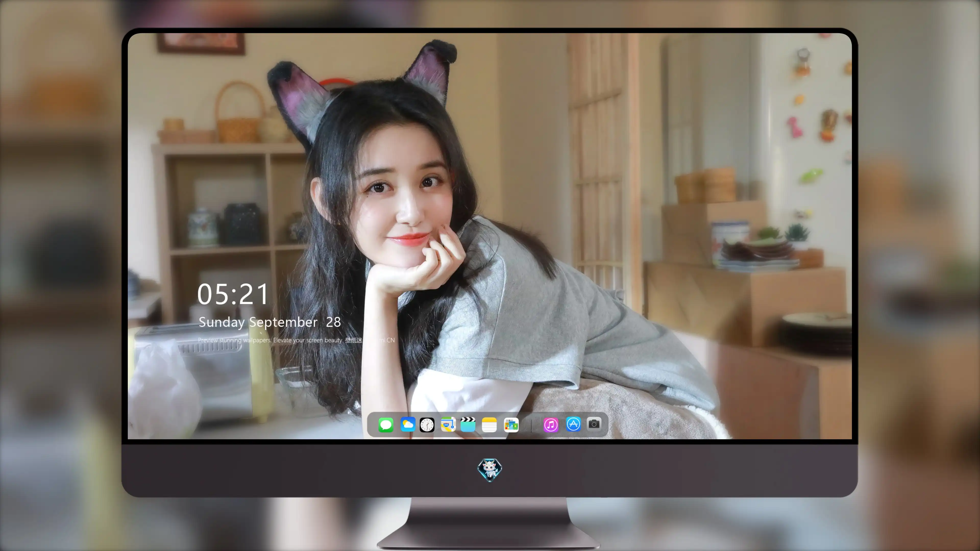Click the 'Preview stunning wallpapers' caption text
The width and height of the screenshot is (980, 551).
[296, 340]
